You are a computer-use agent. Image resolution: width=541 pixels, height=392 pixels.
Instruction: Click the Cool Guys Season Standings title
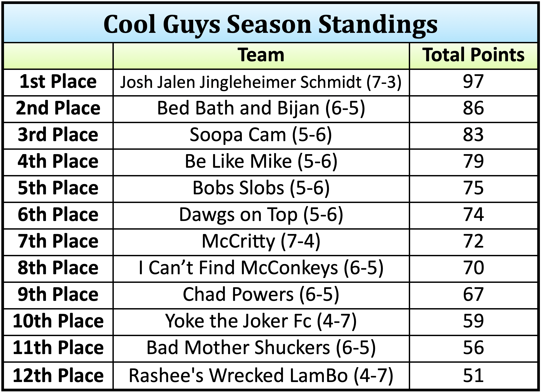tap(270, 24)
